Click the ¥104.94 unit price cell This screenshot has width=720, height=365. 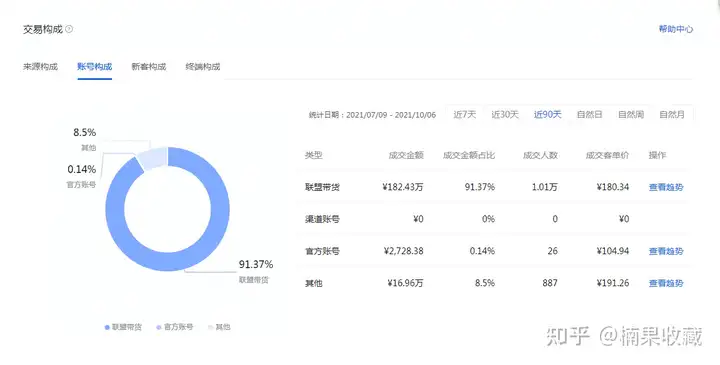pyautogui.click(x=613, y=251)
